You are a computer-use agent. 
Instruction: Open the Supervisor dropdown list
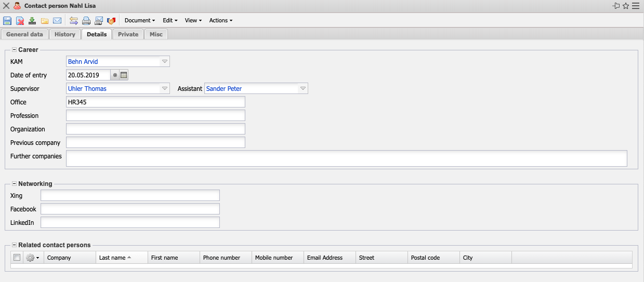(165, 89)
